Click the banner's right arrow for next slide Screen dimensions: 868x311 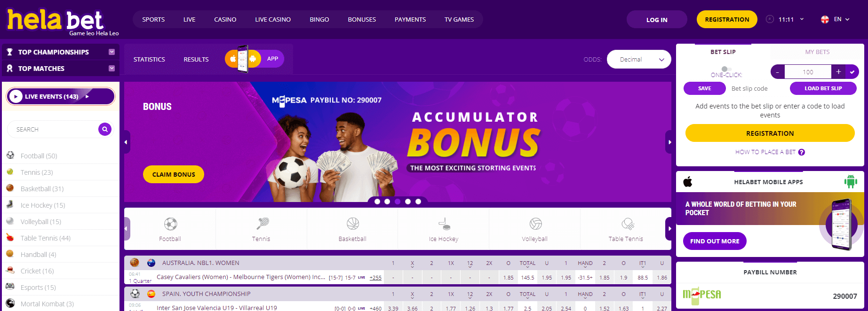669,142
